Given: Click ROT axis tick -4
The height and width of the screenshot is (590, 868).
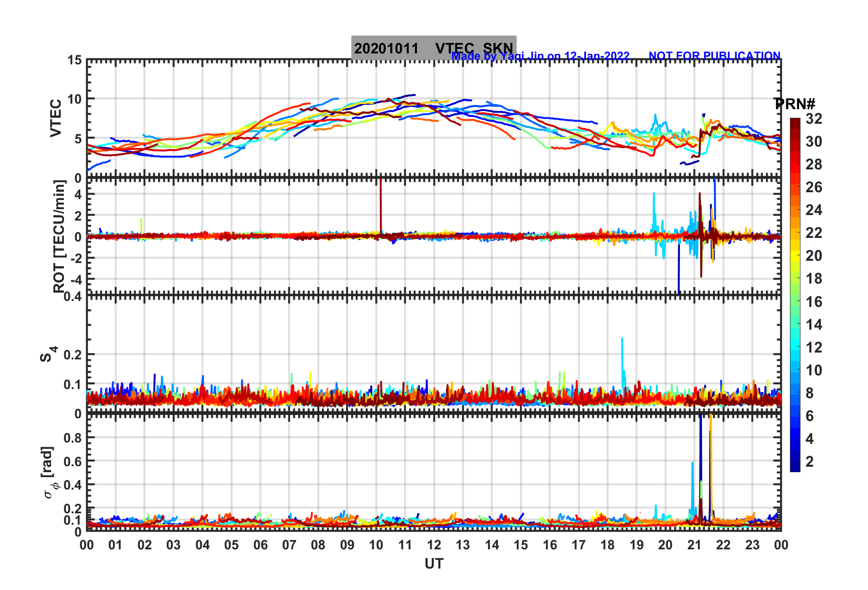Looking at the screenshot, I should [x=76, y=279].
